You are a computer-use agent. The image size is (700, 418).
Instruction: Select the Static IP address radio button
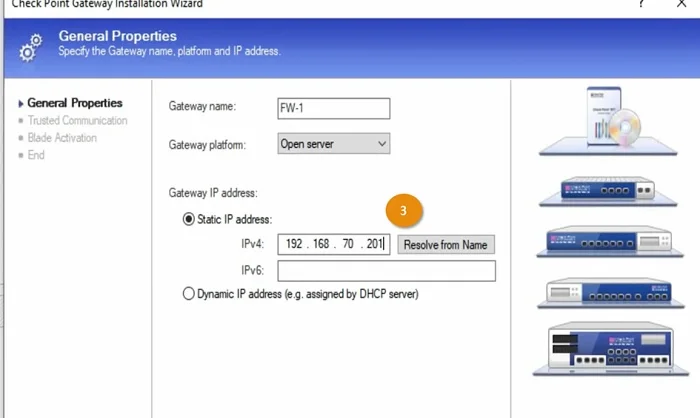tap(188, 219)
